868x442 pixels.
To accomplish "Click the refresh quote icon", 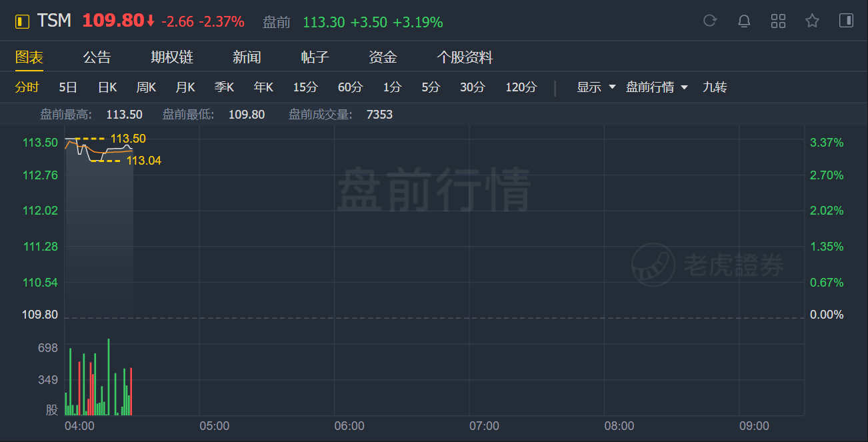I will pyautogui.click(x=710, y=21).
